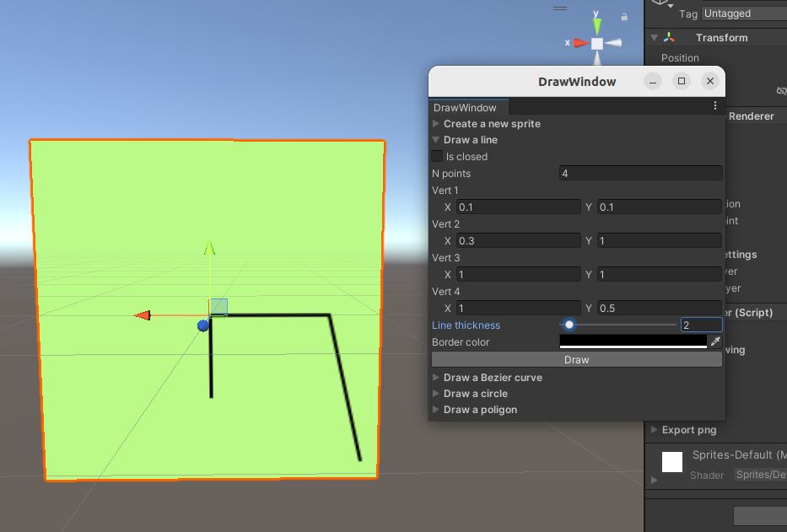Pick border color with the eyedropper

click(x=715, y=341)
